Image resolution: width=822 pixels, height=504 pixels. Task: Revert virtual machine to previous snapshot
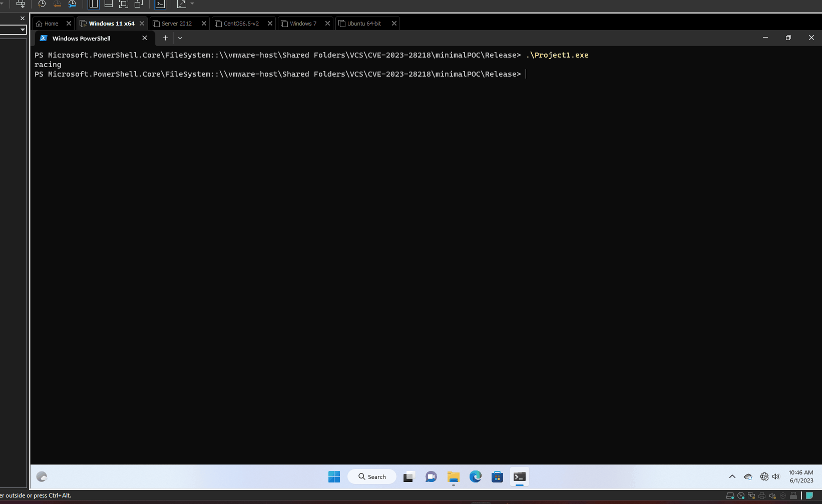coord(57,4)
